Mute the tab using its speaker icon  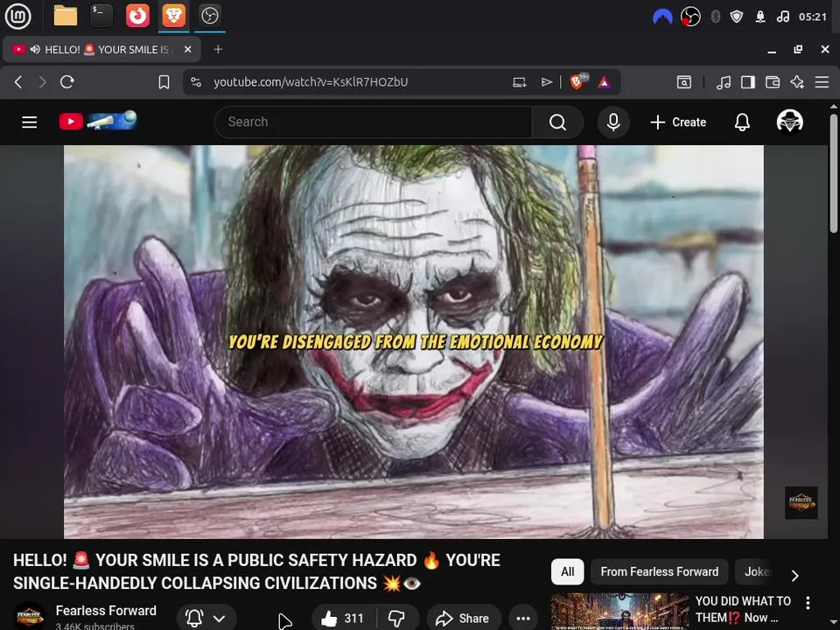coord(35,49)
